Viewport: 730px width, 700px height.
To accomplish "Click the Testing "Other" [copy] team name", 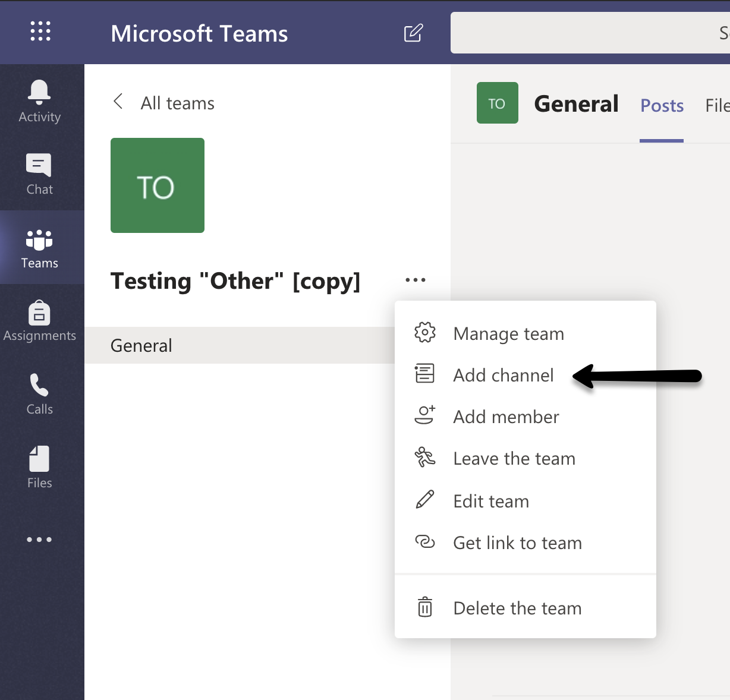I will tap(235, 281).
